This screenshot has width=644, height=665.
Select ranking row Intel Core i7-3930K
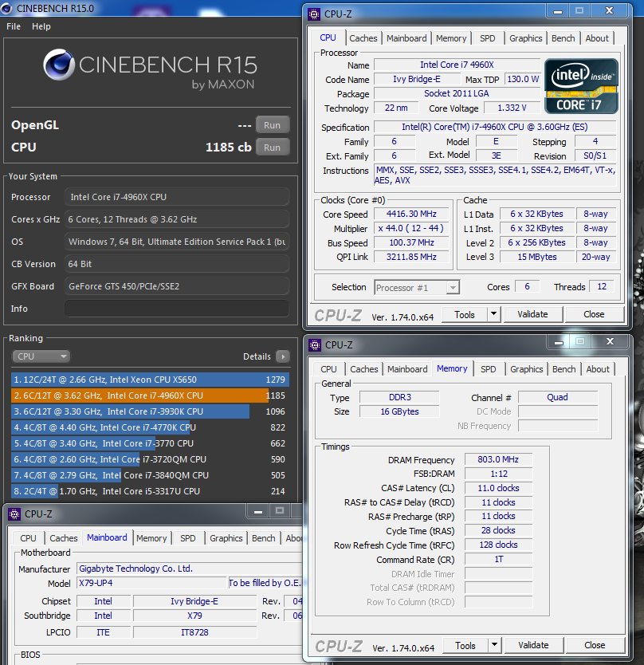150,411
